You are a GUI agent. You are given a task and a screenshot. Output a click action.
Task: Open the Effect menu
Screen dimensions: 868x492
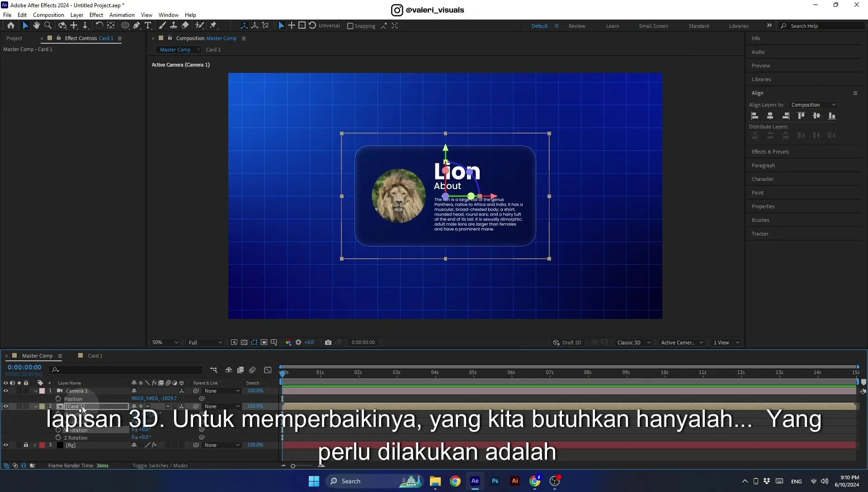[x=96, y=15]
